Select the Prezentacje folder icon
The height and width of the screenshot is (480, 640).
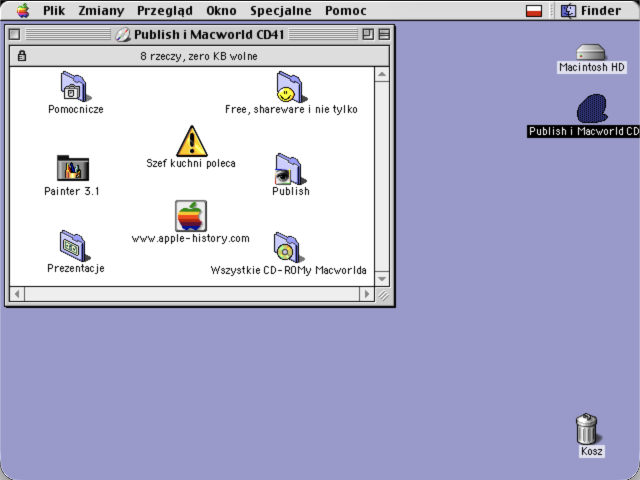(x=75, y=246)
